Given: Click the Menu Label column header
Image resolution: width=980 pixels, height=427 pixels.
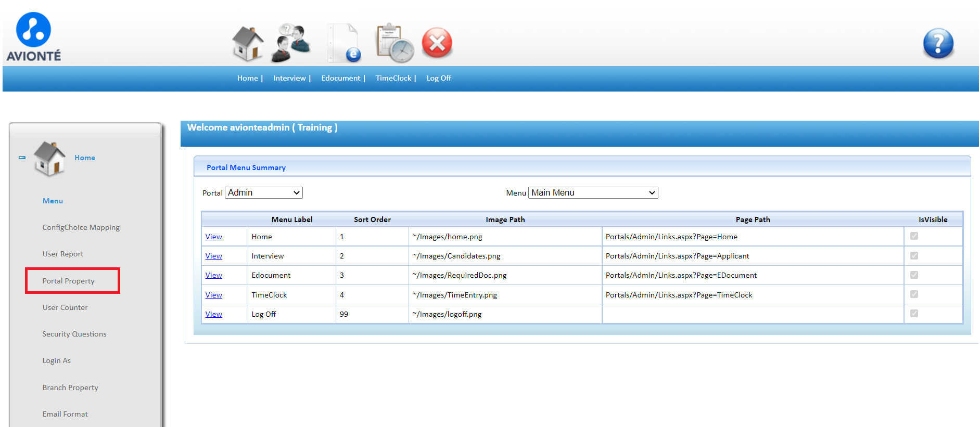Looking at the screenshot, I should click(292, 219).
